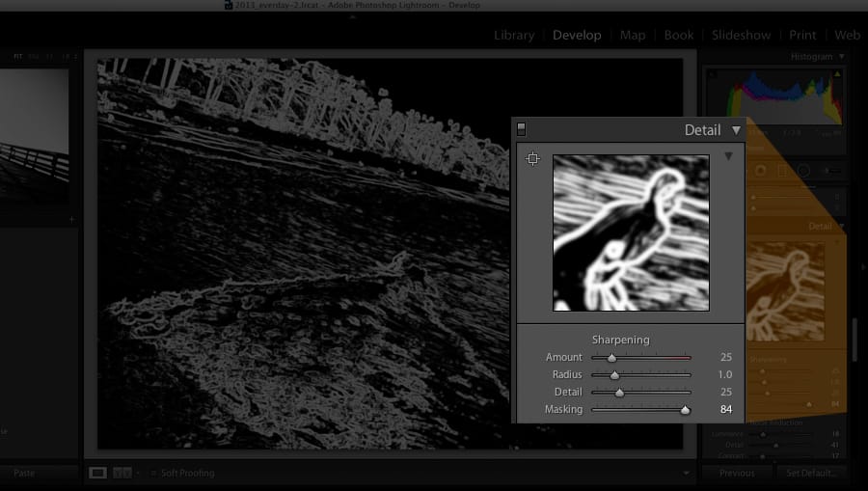Open the Map module
868x491 pixels.
click(633, 35)
